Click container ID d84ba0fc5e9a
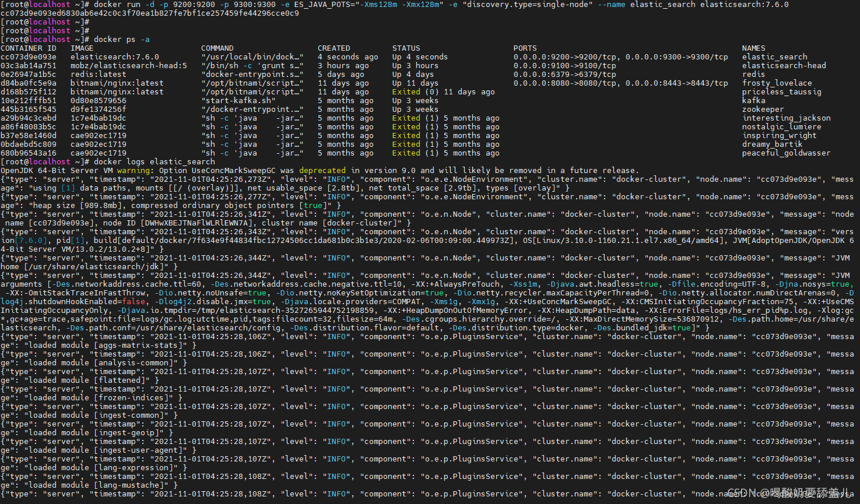This screenshot has width=860, height=504. [x=29, y=83]
